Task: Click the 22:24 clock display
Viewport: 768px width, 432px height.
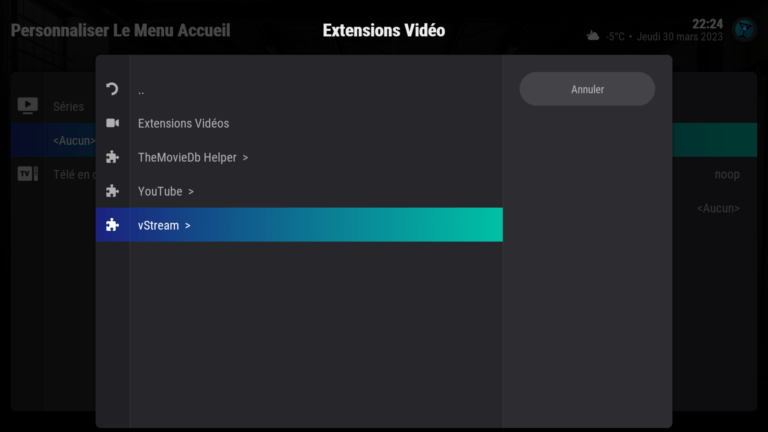Action: [706, 23]
